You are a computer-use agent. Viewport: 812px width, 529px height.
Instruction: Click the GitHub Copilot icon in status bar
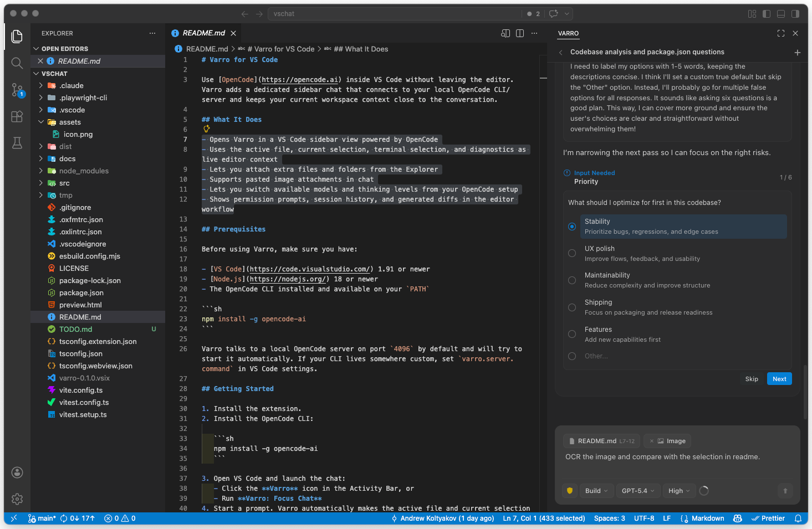click(x=737, y=518)
